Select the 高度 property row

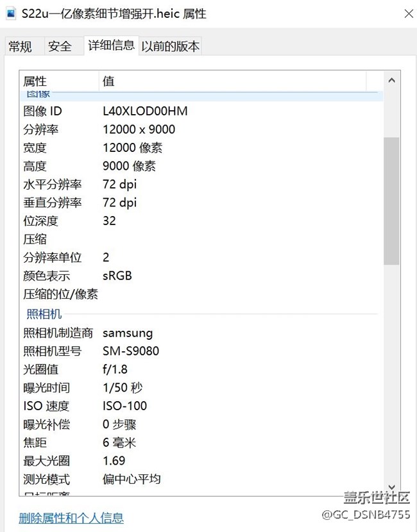201,166
